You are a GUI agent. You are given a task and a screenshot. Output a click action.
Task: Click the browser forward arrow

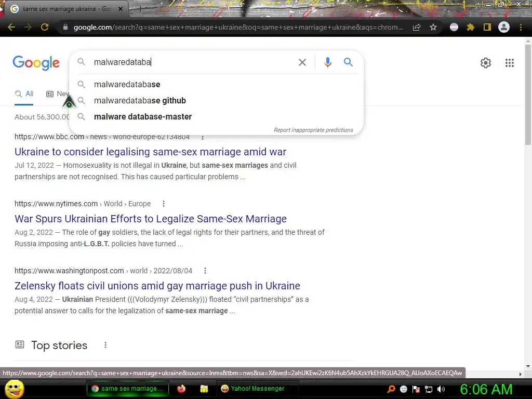click(28, 27)
